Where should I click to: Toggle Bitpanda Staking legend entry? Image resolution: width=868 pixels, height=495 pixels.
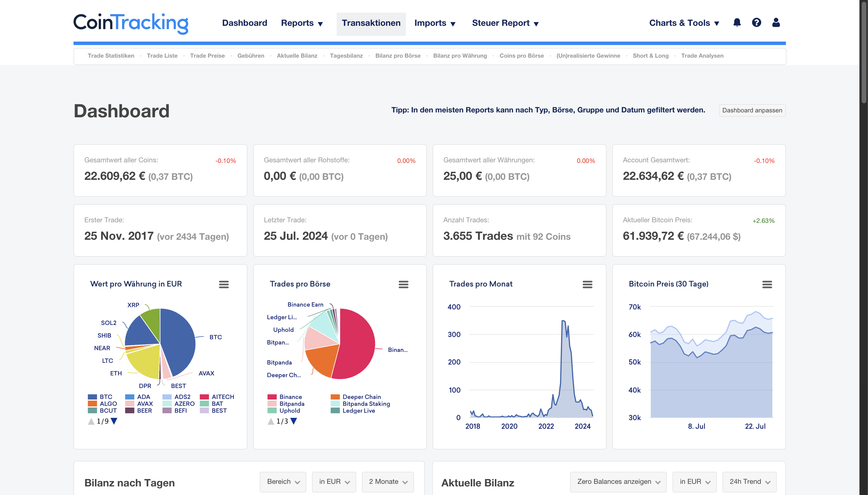360,404
